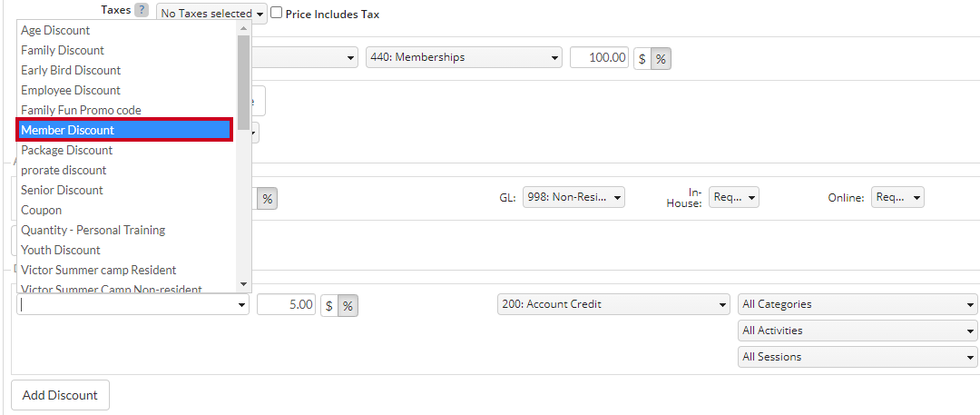
Task: Choose Member Discount from the list
Action: (125, 130)
